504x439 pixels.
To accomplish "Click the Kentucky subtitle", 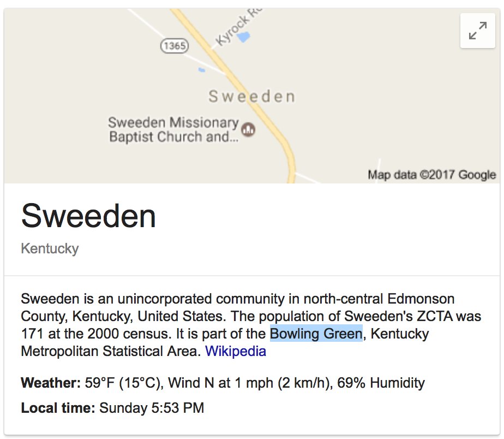I will 50,248.
